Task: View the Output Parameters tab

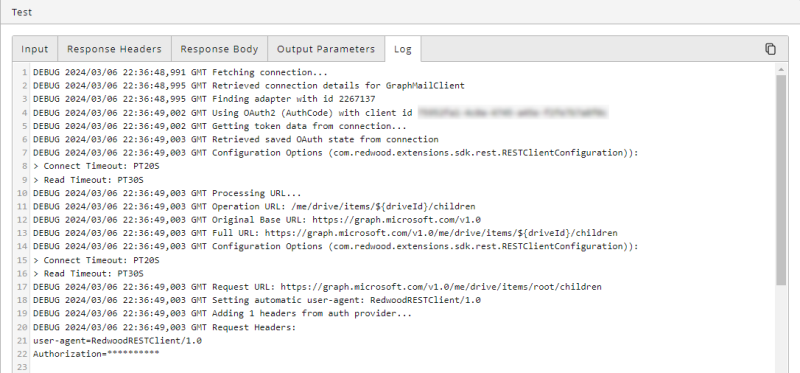Action: tap(326, 49)
